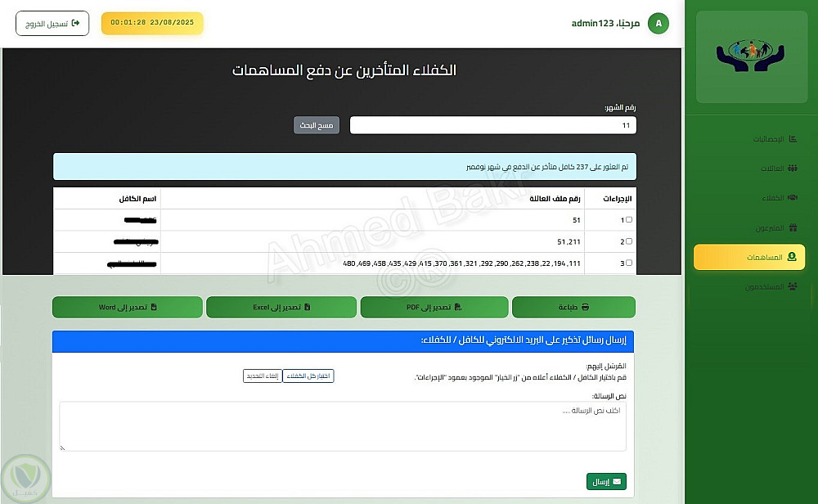Click اختيار كل الكفلاء select all button
The height and width of the screenshot is (504, 818).
point(308,376)
